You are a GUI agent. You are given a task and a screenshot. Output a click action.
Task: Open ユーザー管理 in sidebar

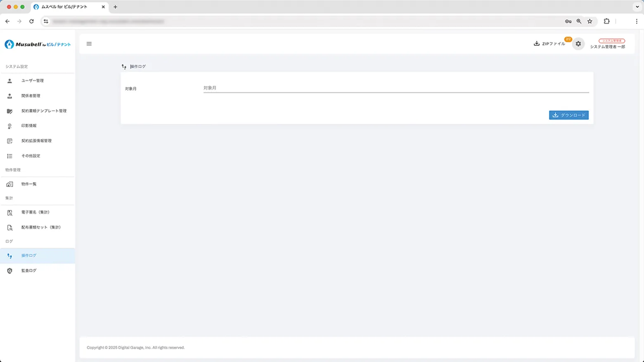click(32, 81)
